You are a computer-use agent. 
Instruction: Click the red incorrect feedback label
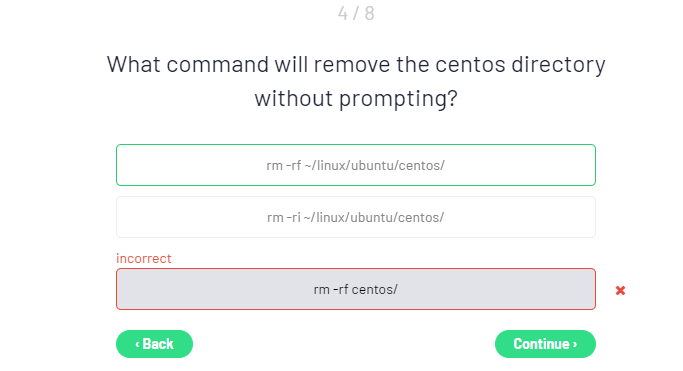coord(144,258)
